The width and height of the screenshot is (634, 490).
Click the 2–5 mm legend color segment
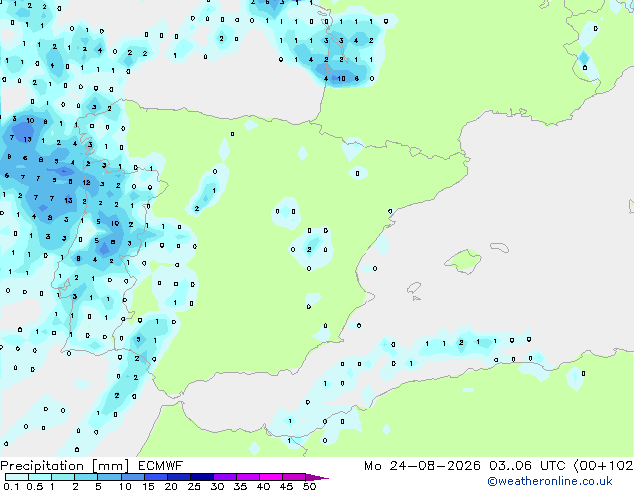tap(86, 477)
